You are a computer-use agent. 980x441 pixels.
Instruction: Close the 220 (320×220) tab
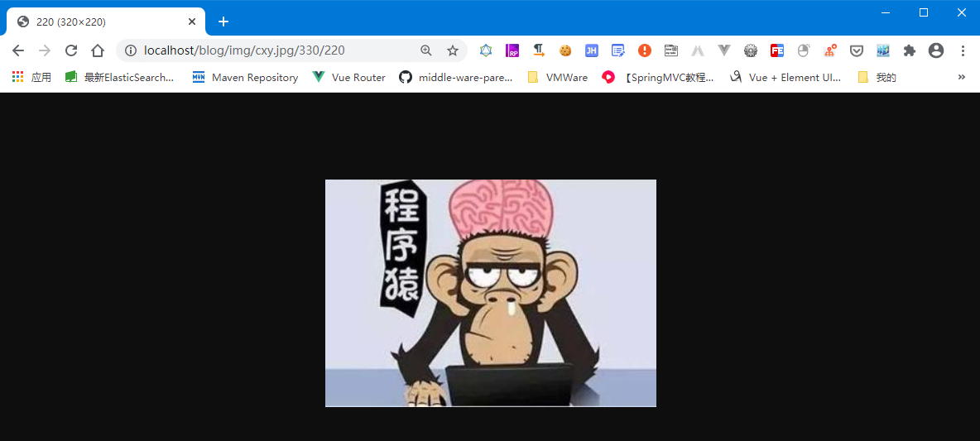(x=192, y=22)
